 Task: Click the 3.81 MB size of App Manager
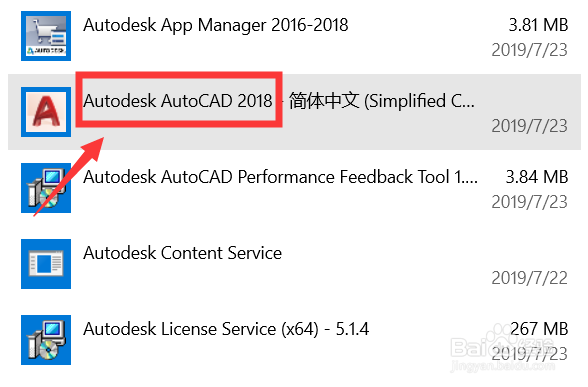tap(538, 25)
